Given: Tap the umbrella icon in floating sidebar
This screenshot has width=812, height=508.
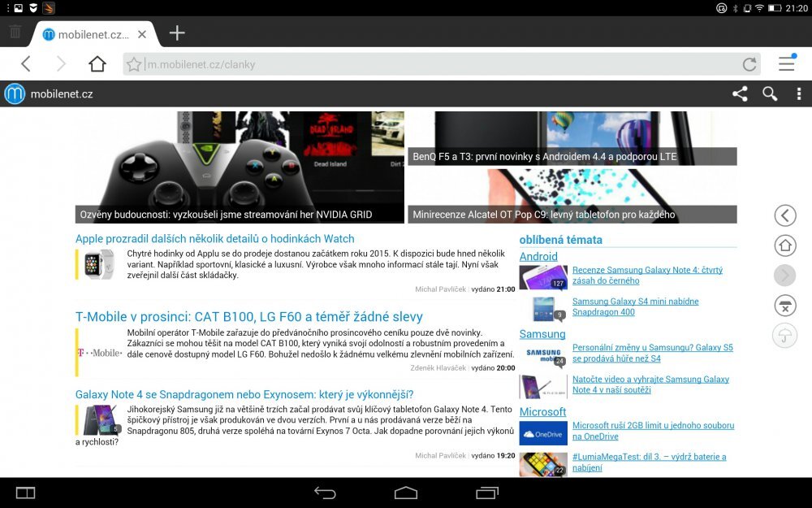Looking at the screenshot, I should pyautogui.click(x=784, y=336).
